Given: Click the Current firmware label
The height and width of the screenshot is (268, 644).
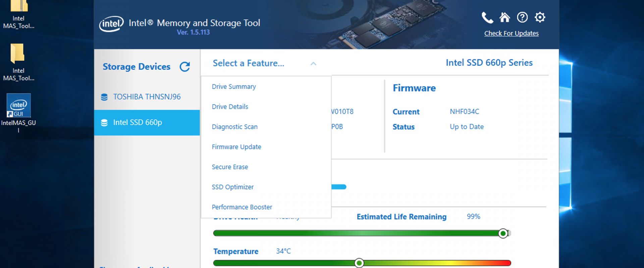Looking at the screenshot, I should [x=406, y=112].
